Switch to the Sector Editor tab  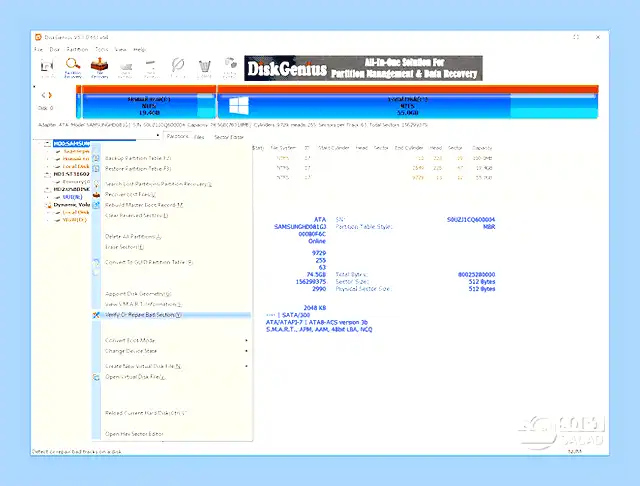[x=229, y=137]
